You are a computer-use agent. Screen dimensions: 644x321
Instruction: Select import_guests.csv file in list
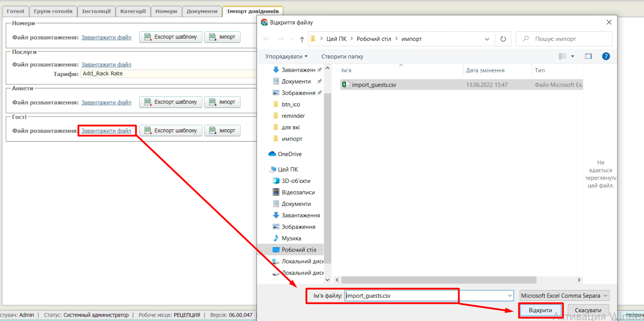373,85
